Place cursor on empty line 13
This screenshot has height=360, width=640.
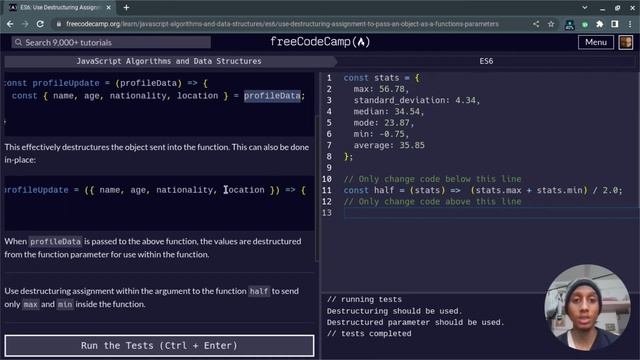490,213
